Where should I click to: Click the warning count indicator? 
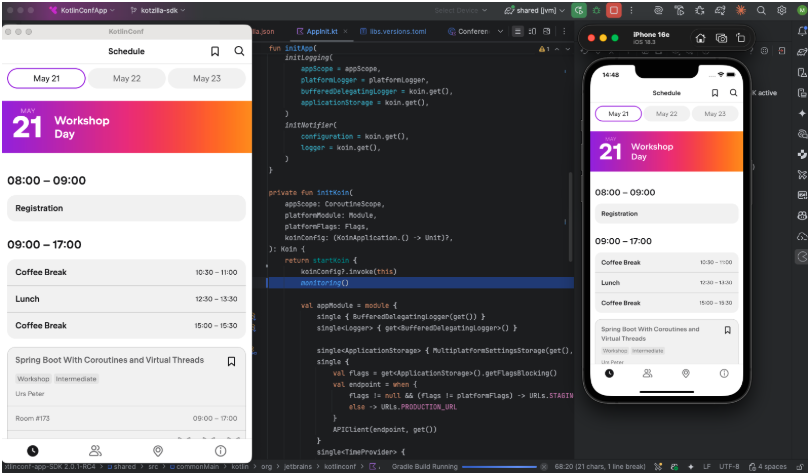point(544,49)
